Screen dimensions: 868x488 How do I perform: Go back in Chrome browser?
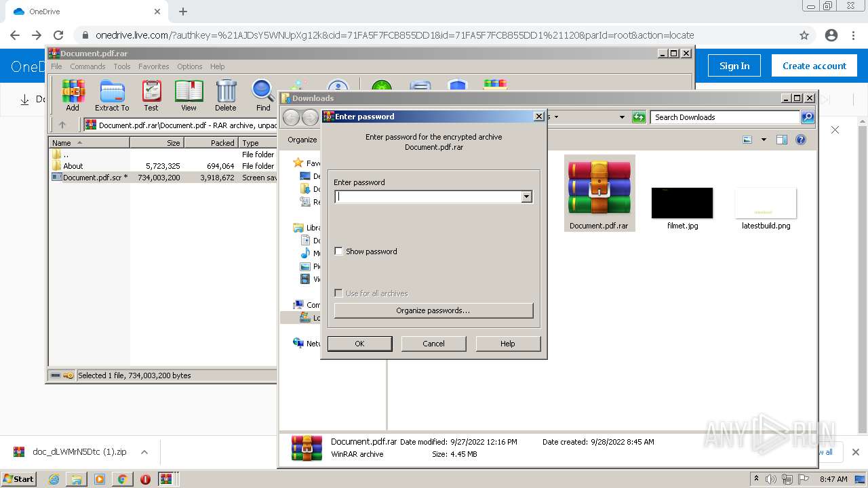(x=15, y=35)
